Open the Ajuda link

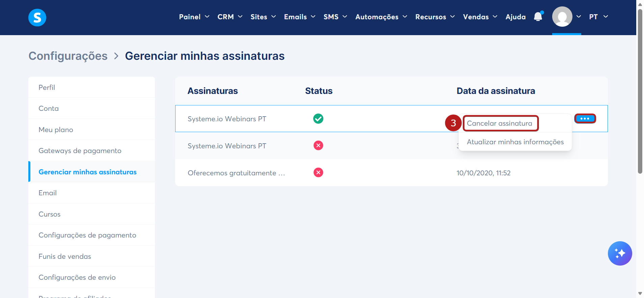tap(515, 17)
